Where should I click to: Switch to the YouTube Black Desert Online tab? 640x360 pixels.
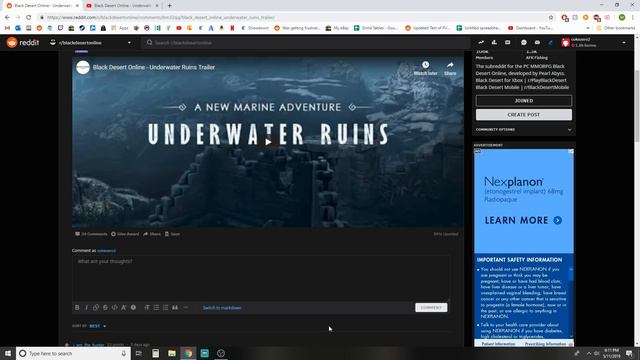pyautogui.click(x=122, y=6)
